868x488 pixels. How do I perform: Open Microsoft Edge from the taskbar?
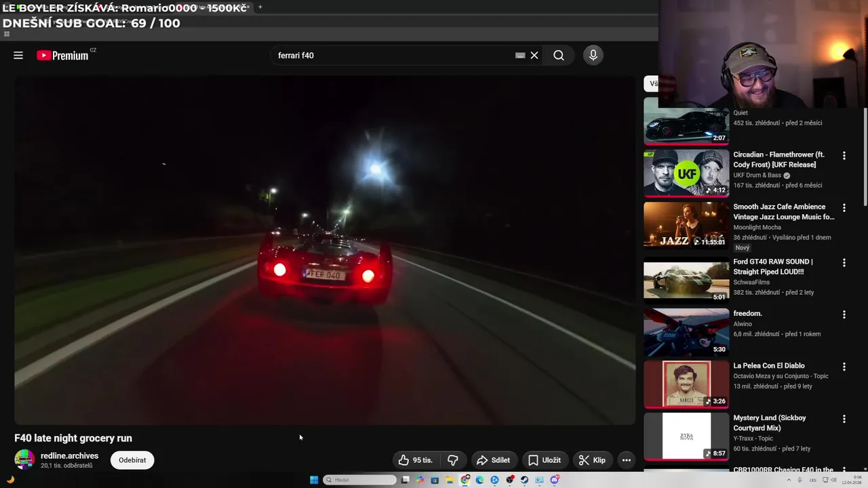coord(479,480)
